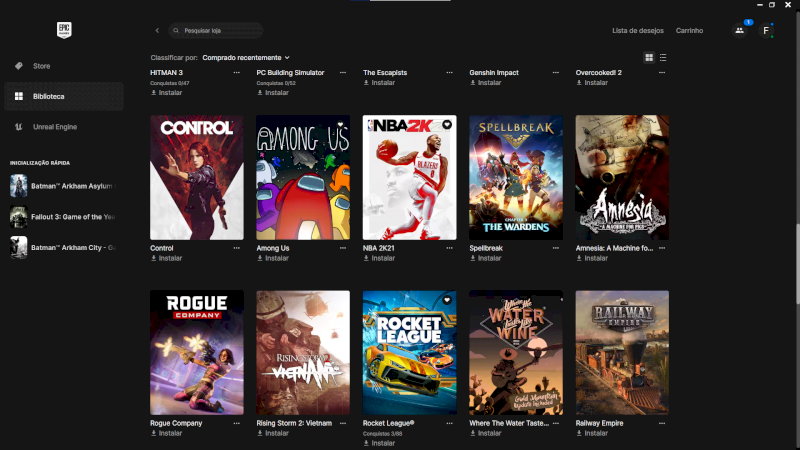Open the Spellbreak game cover
800x450 pixels.
click(x=516, y=178)
